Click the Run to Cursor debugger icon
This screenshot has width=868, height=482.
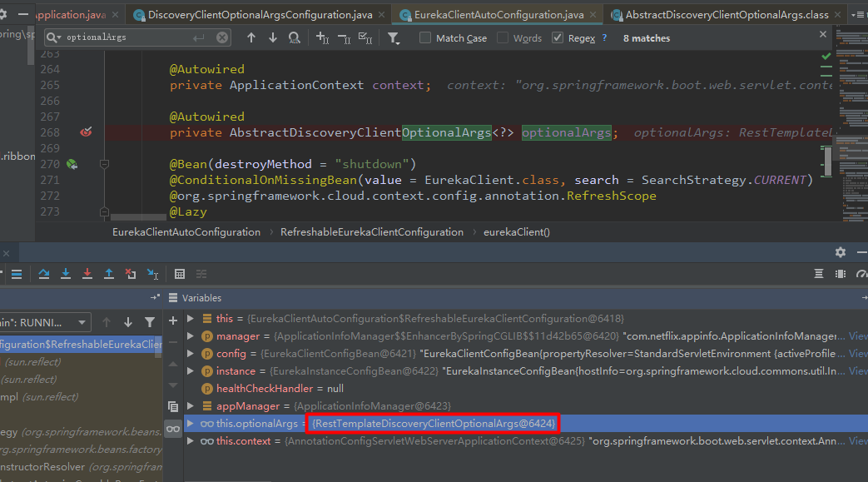(x=152, y=274)
